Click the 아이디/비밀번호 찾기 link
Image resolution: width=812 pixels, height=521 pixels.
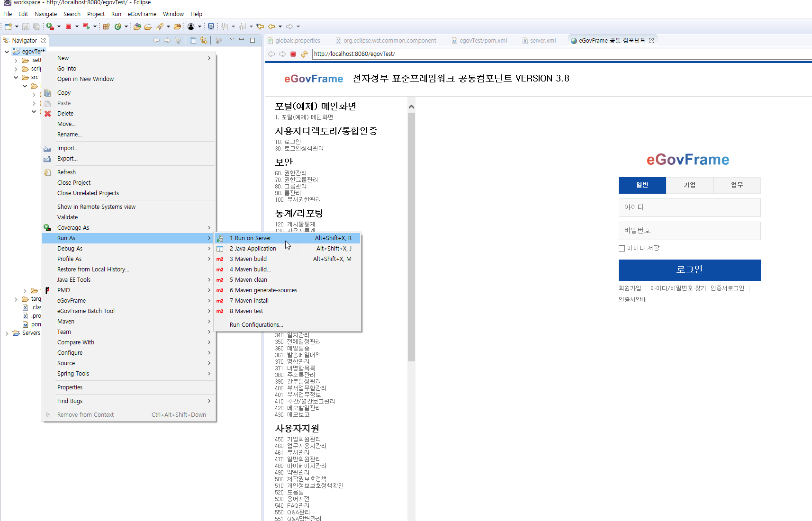tap(678, 288)
